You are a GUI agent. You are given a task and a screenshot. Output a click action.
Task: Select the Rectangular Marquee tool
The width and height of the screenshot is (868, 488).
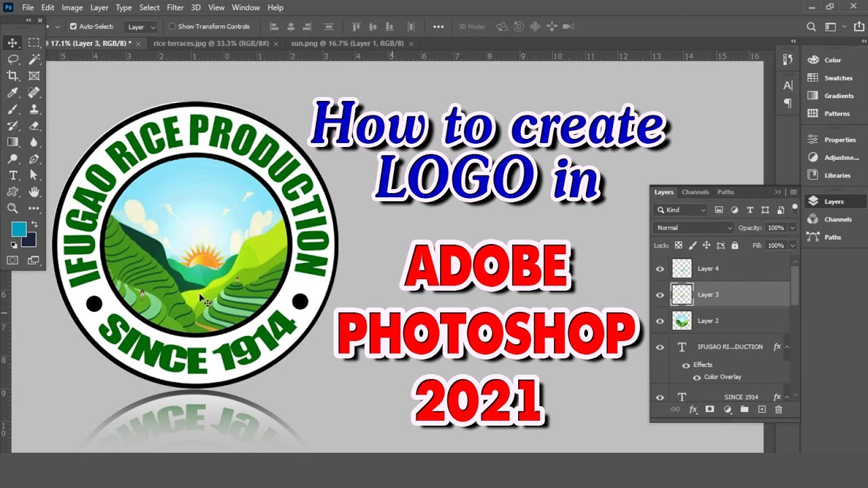point(34,43)
